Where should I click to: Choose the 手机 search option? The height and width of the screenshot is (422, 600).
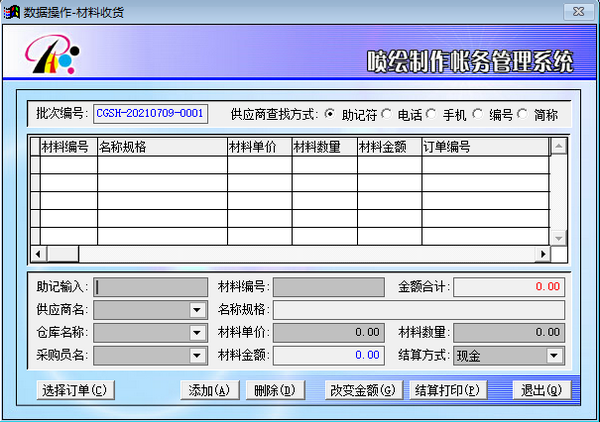[432, 114]
